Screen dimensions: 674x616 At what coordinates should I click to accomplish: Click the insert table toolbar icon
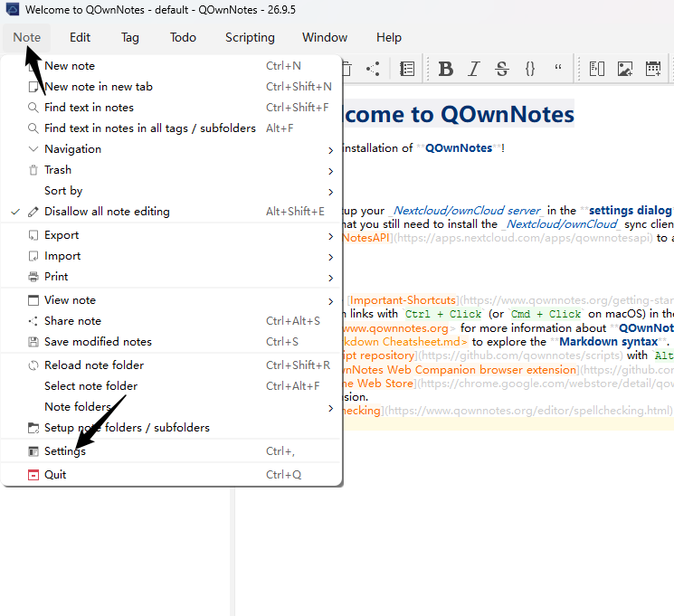pos(653,69)
